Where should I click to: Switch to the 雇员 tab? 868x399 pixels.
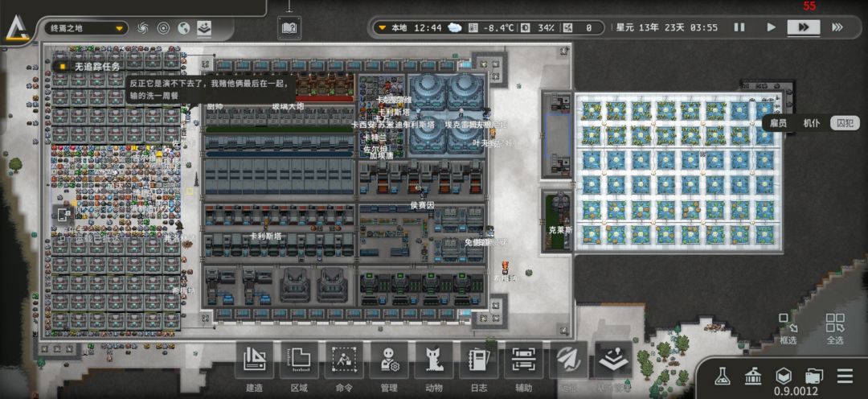point(778,124)
